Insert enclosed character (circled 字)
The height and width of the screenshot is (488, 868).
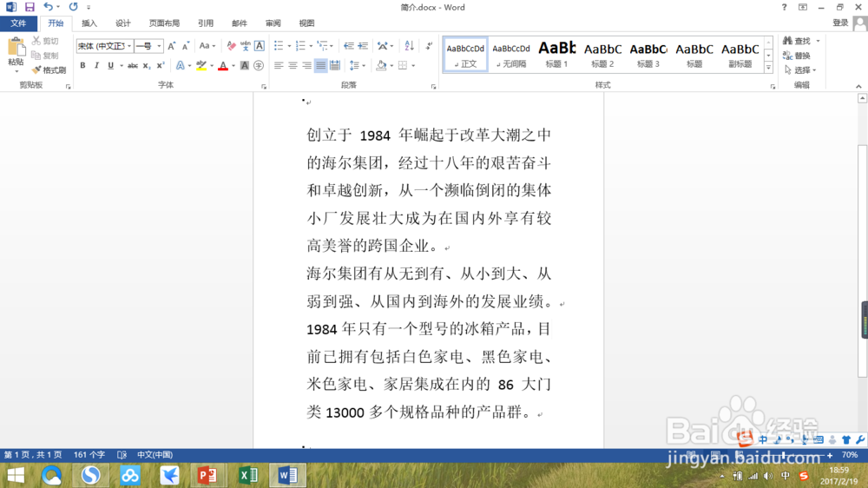click(x=259, y=65)
